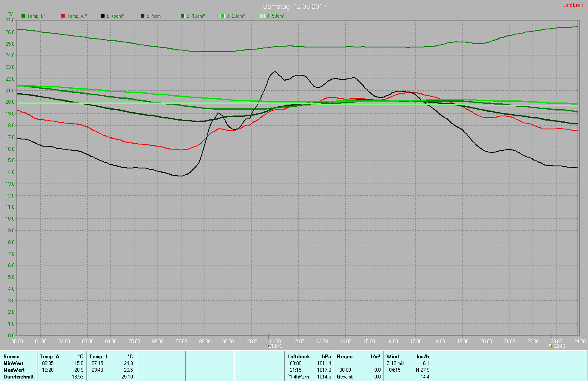
Task: Select indoor maximum value 26.5
Action: coord(129,370)
